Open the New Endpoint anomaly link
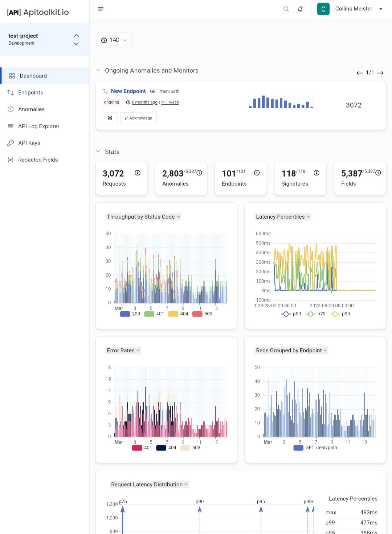 click(x=128, y=91)
